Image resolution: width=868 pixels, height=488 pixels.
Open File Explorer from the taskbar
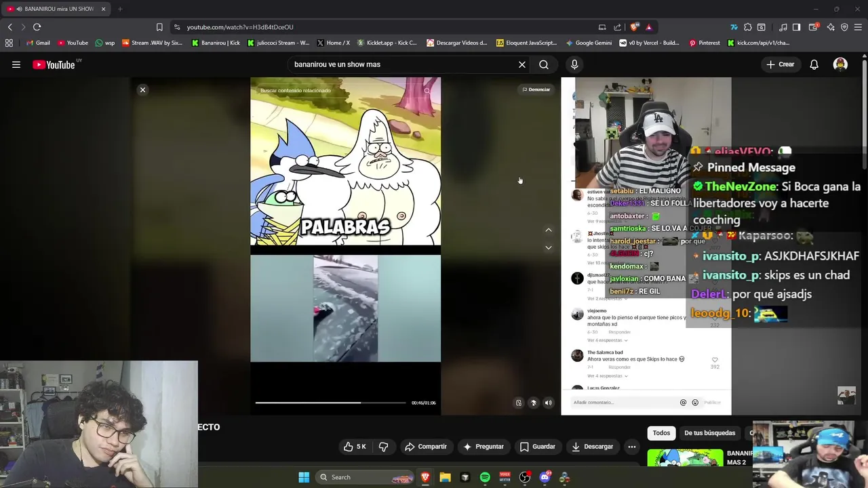tap(445, 477)
